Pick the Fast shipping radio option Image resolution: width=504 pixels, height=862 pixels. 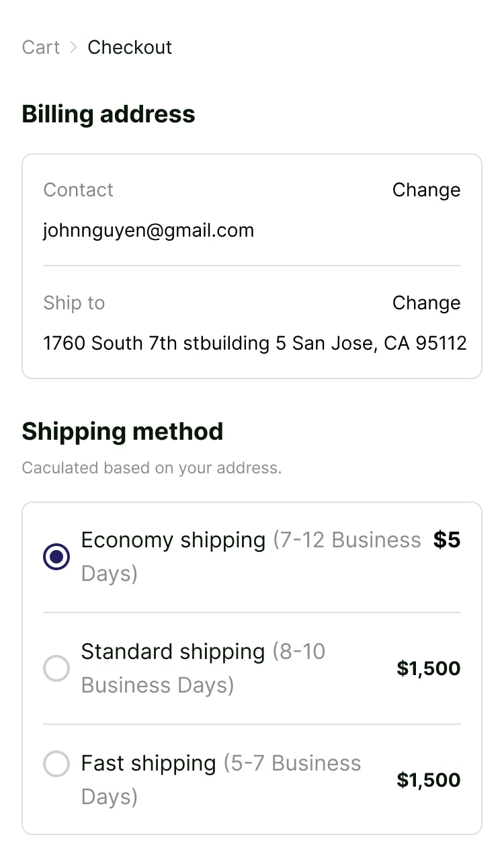click(x=56, y=764)
